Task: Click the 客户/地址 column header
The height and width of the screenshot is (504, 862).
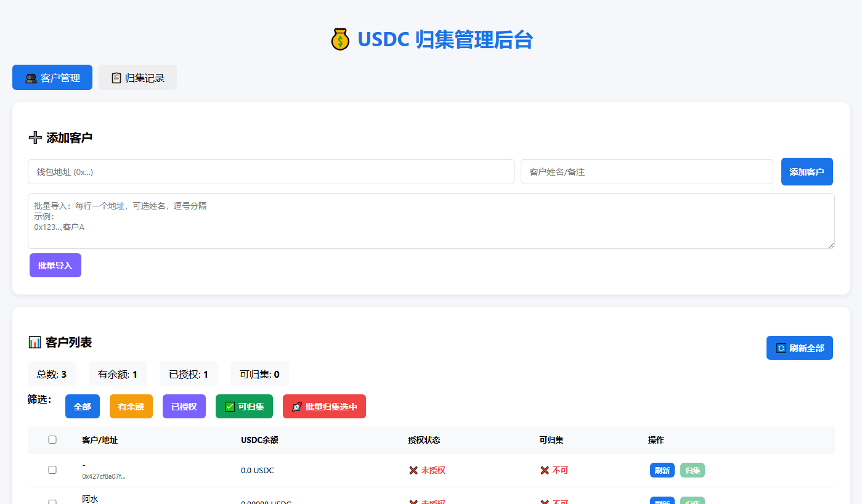Action: (x=100, y=440)
